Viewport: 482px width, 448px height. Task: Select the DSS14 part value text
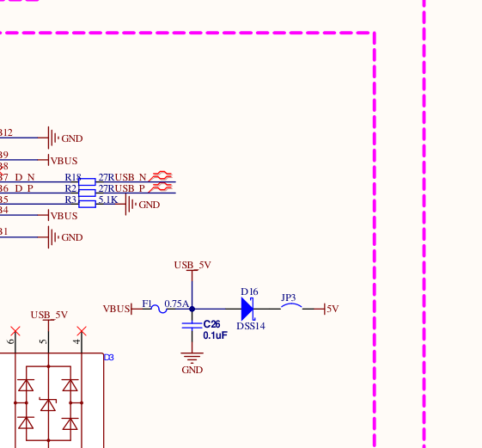click(x=251, y=326)
